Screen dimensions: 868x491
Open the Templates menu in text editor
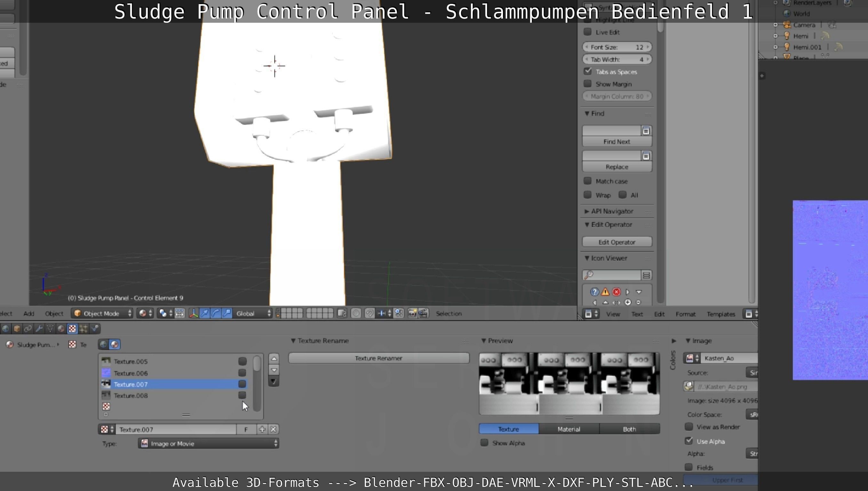tap(721, 314)
